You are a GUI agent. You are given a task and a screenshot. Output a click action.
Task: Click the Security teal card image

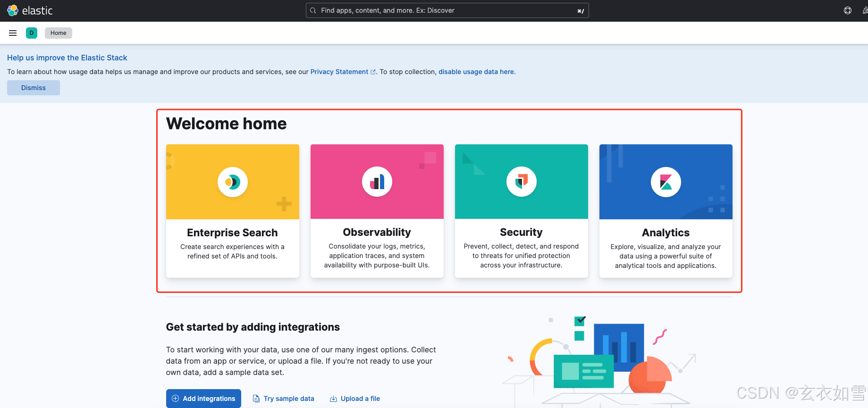click(522, 182)
